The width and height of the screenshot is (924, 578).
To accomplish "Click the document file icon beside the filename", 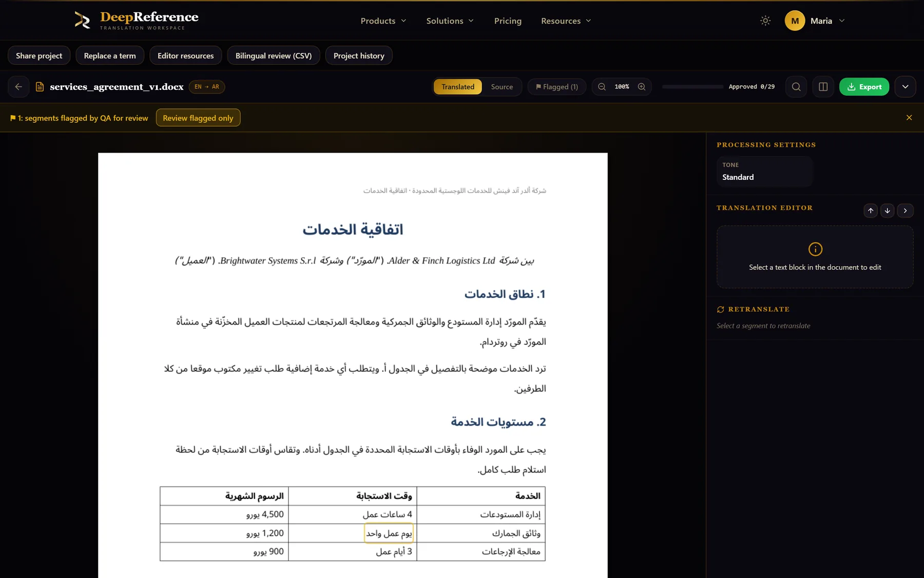I will coord(40,87).
